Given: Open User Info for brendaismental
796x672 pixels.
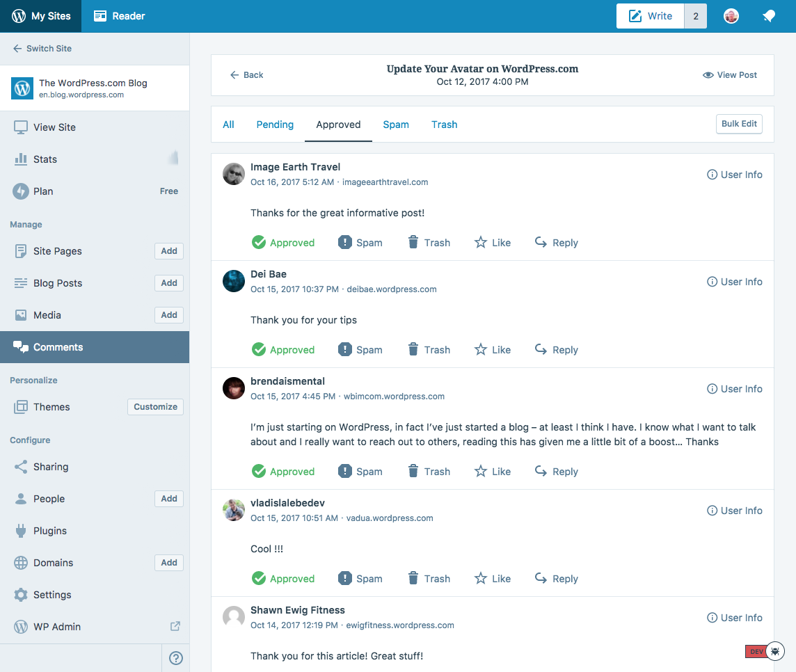Looking at the screenshot, I should [735, 389].
